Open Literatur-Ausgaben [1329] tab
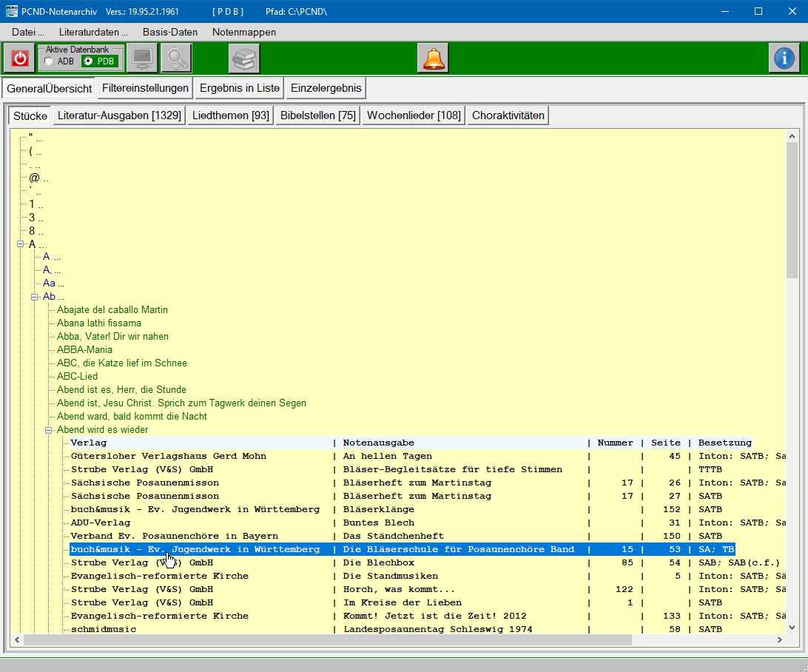This screenshot has width=808, height=672. click(119, 115)
